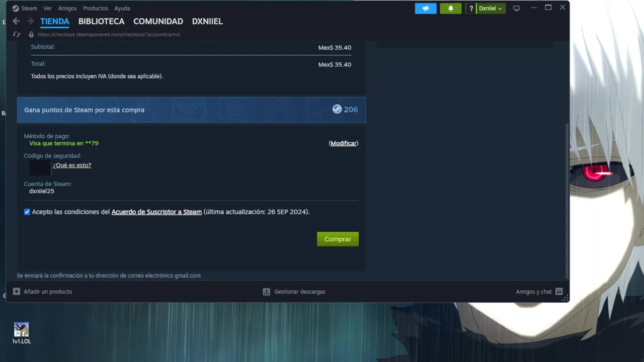This screenshot has width=644, height=362.
Task: Click the Total Mex$ 35.40 amount
Action: (x=335, y=65)
